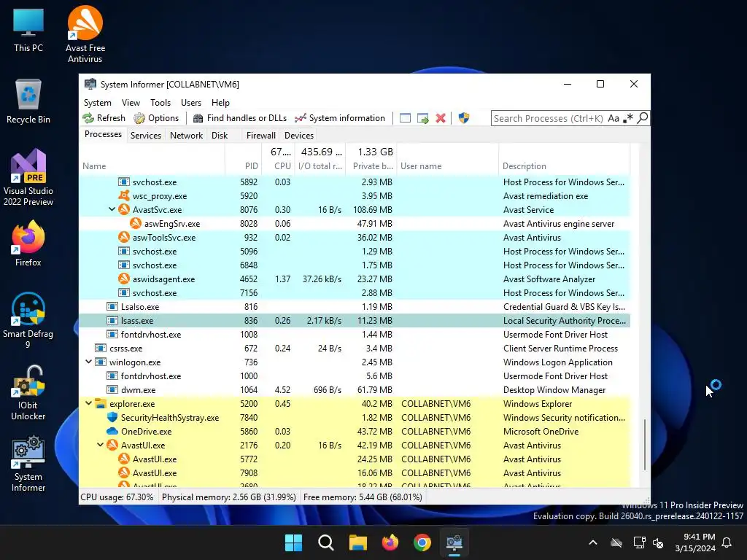Click the Refresh toolbar button
Screen dimensions: 747x560
pos(104,118)
